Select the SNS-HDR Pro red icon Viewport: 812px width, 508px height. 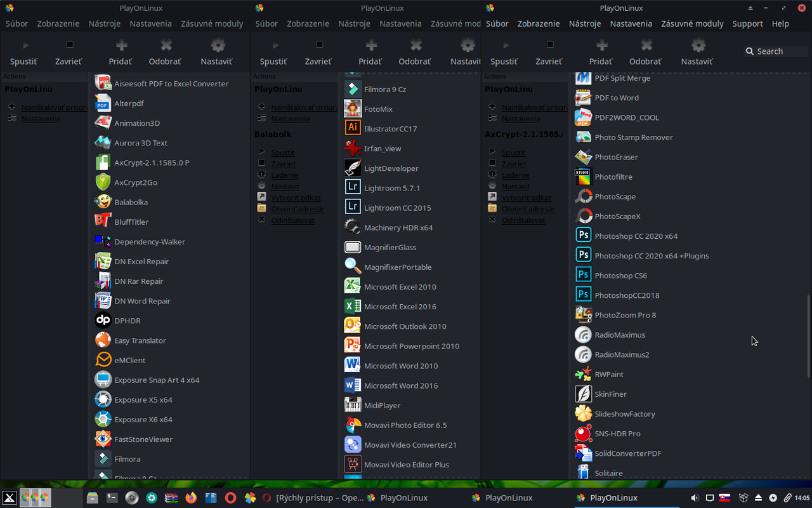583,433
